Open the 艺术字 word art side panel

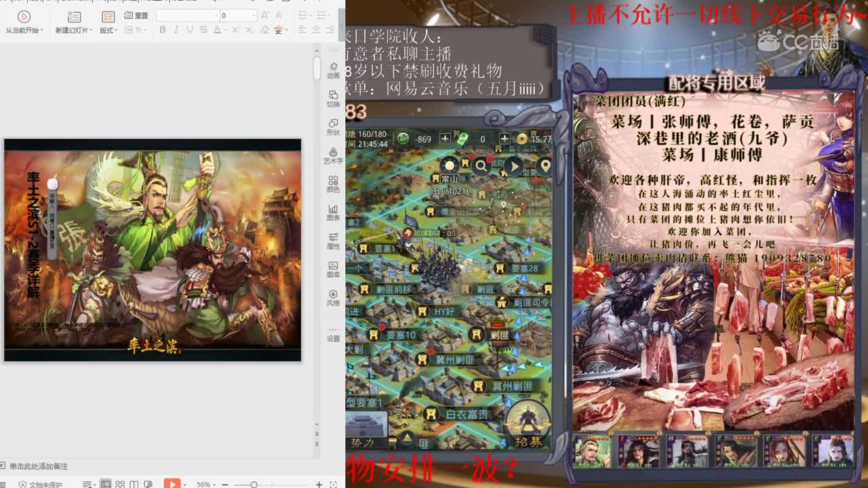[x=333, y=155]
